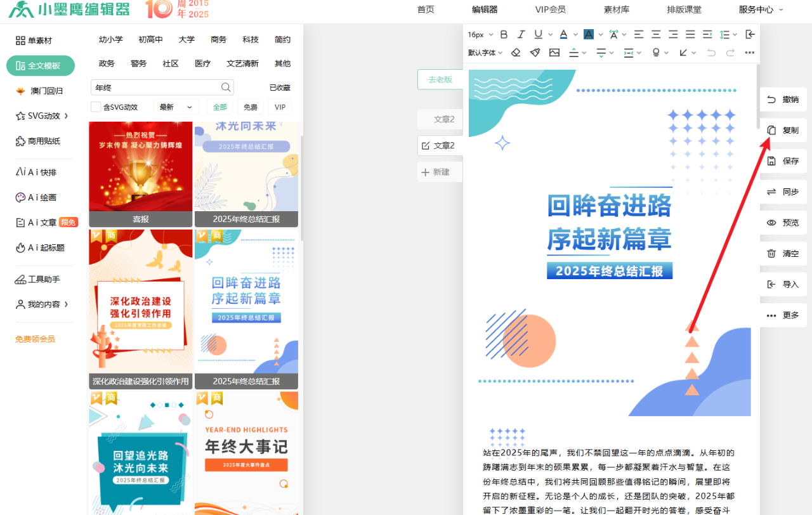Click the exit arrow icon at toolbar end

[750, 34]
